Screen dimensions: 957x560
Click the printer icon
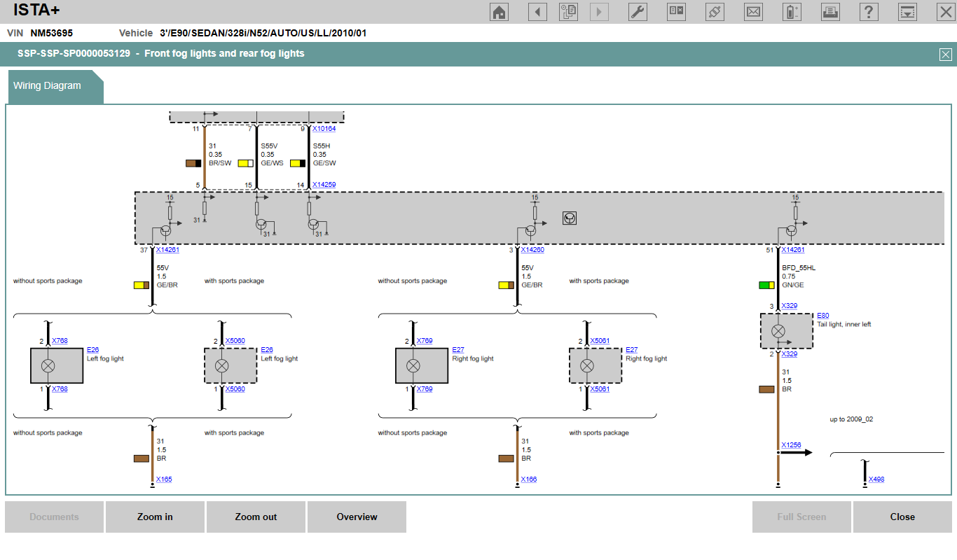830,12
